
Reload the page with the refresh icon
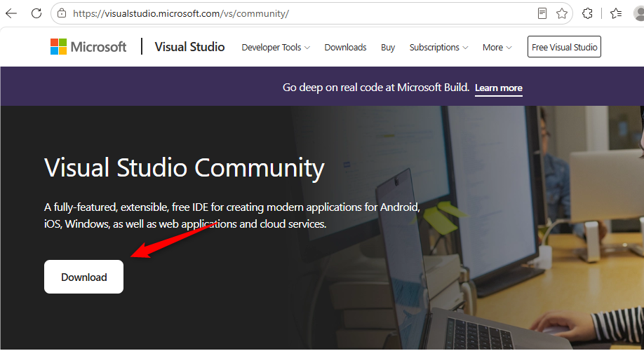click(36, 13)
